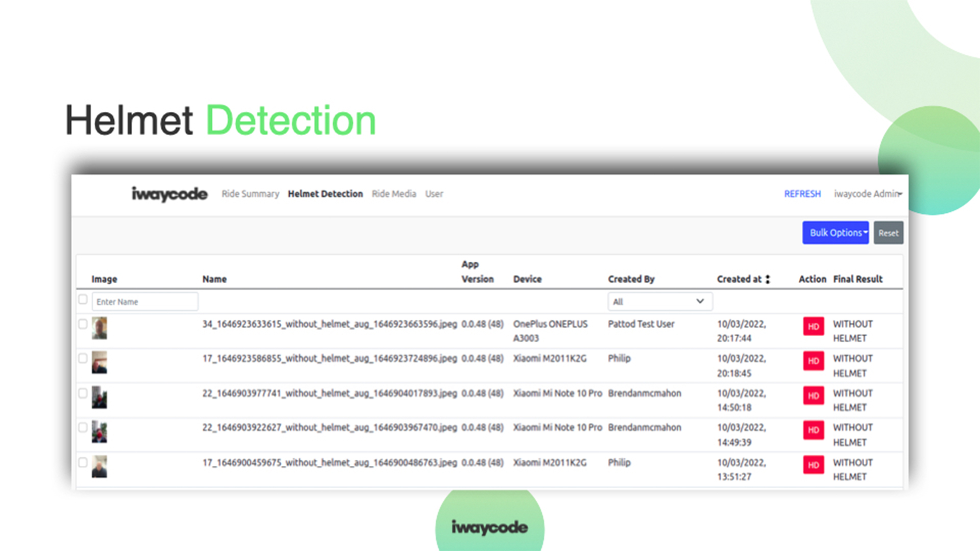Click the App Version column header
The width and height of the screenshot is (980, 551).
click(x=478, y=271)
